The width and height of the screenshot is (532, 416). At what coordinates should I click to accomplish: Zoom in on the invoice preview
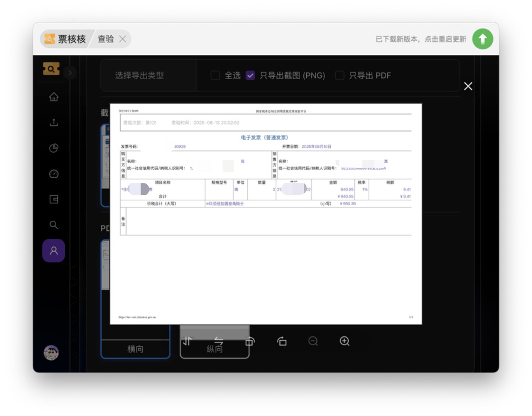point(345,341)
